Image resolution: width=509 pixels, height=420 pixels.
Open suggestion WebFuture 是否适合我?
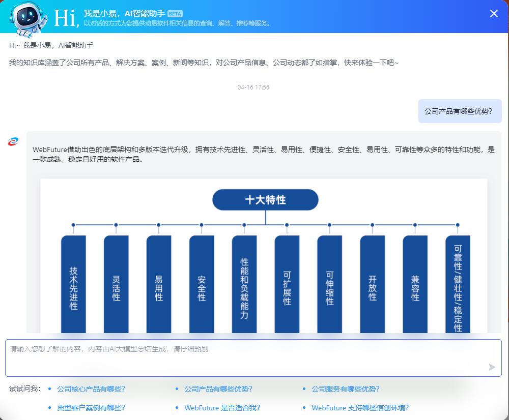222,408
